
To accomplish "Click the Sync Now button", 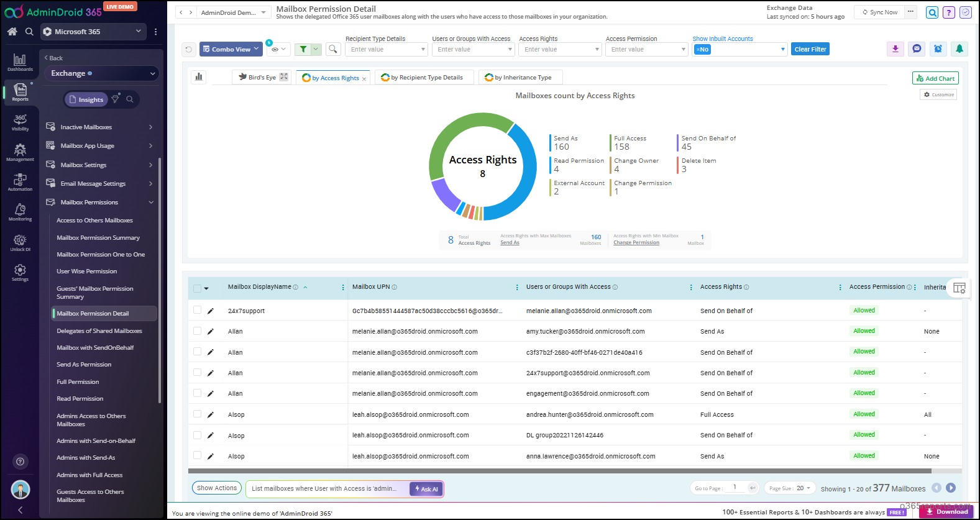I will point(880,12).
